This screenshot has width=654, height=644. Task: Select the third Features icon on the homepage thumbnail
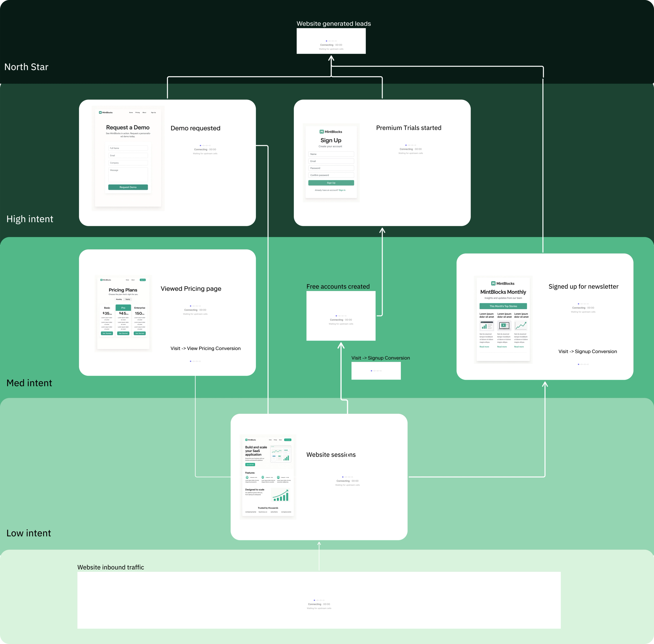click(x=278, y=477)
